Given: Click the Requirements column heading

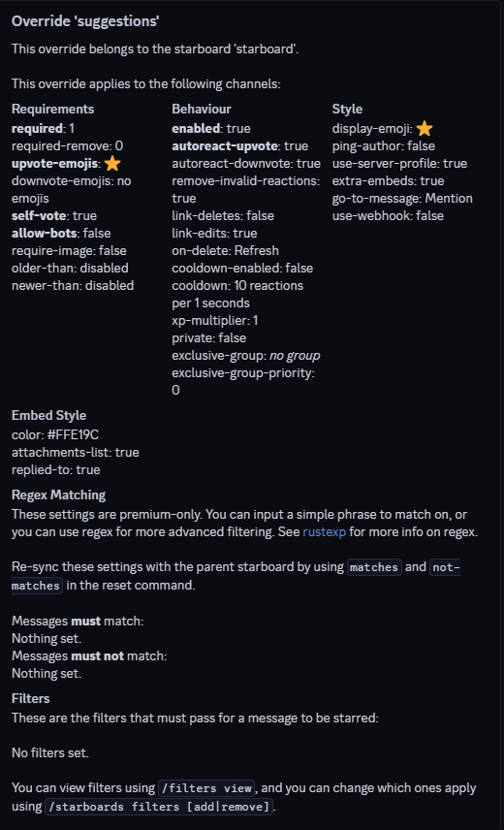Looking at the screenshot, I should click(53, 109).
